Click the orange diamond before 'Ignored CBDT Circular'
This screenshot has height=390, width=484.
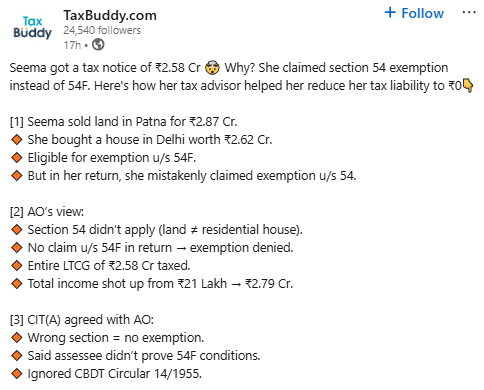[16, 374]
